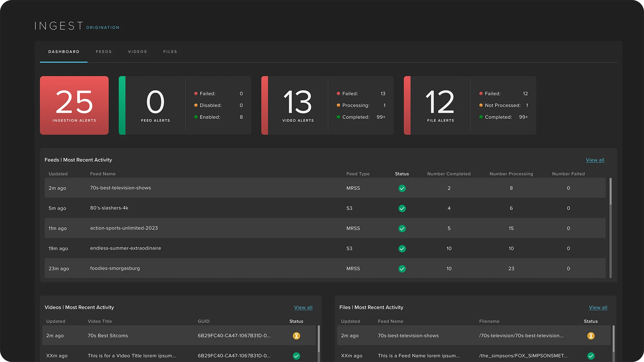This screenshot has width=644, height=362.
Task: Click status checkmark on 80's-slashers-4k row
Action: [x=402, y=209]
